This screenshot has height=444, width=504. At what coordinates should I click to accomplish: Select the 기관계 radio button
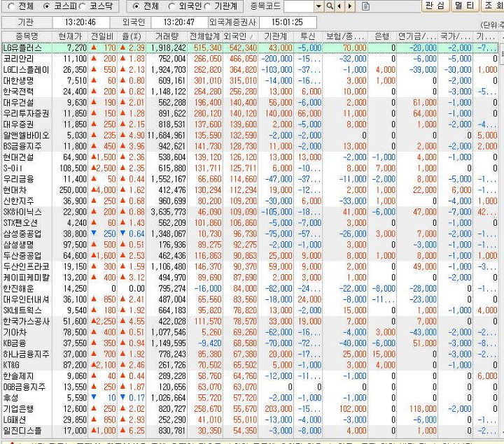pyautogui.click(x=207, y=6)
